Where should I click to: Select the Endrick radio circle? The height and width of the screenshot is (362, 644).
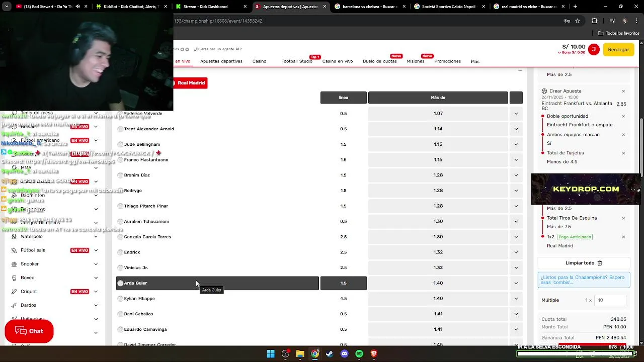[120, 252]
